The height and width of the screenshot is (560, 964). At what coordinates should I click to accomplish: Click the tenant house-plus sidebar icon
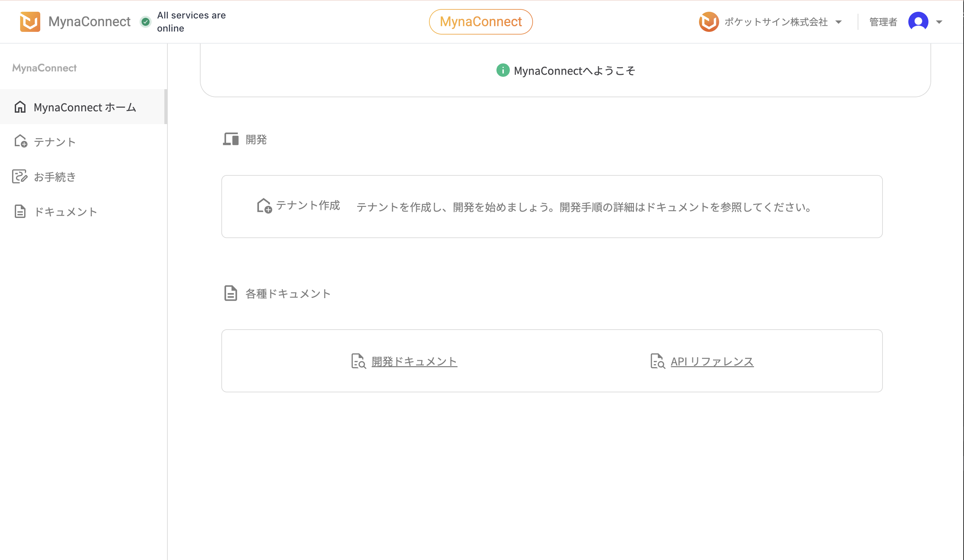pyautogui.click(x=20, y=141)
